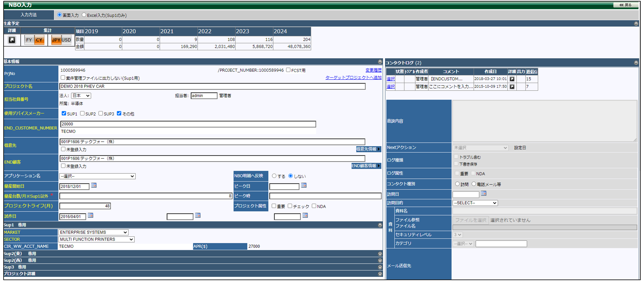This screenshot has height=281, width=644.
Task: Expand the プロジェクト詳細 section
Action: 380,274
